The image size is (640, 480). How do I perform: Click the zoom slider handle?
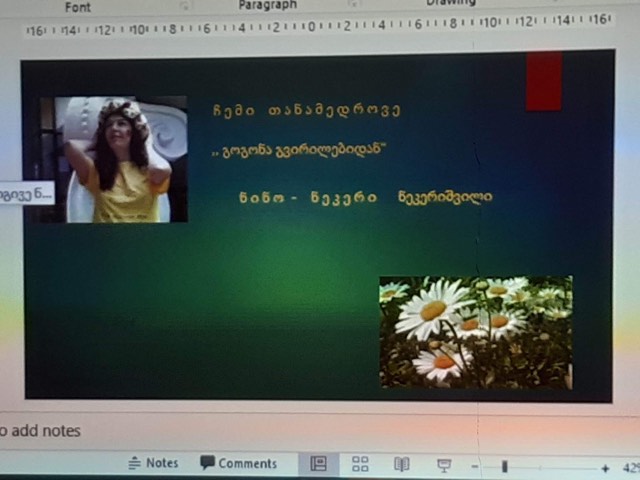[505, 467]
